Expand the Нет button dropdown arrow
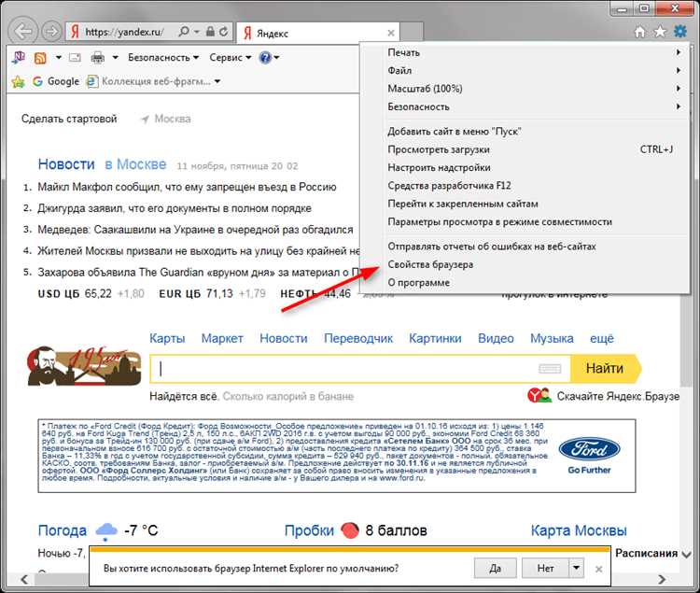700x593 pixels. coord(577,568)
